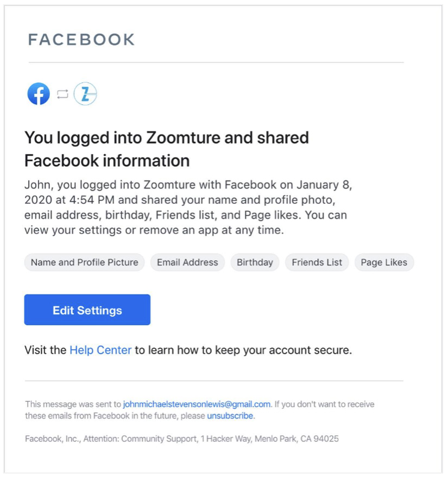Image resolution: width=448 pixels, height=480 pixels.
Task: Click the exchange arrows icon between logos
Action: pyautogui.click(x=62, y=94)
